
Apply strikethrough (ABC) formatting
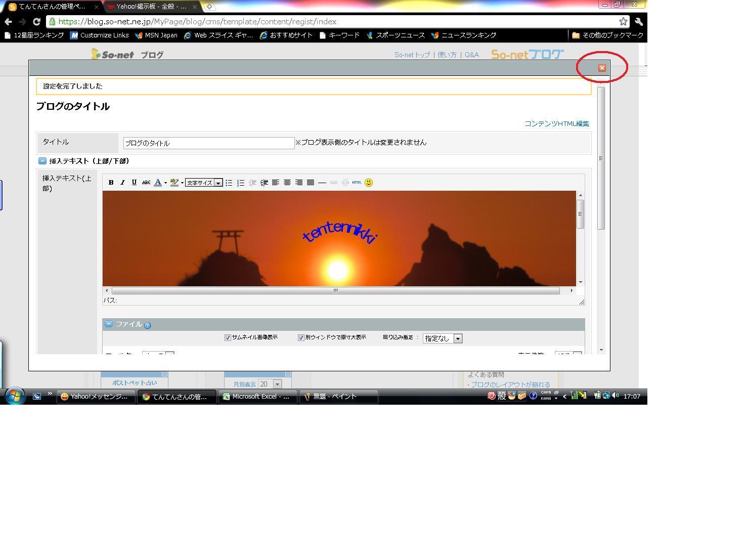[146, 183]
